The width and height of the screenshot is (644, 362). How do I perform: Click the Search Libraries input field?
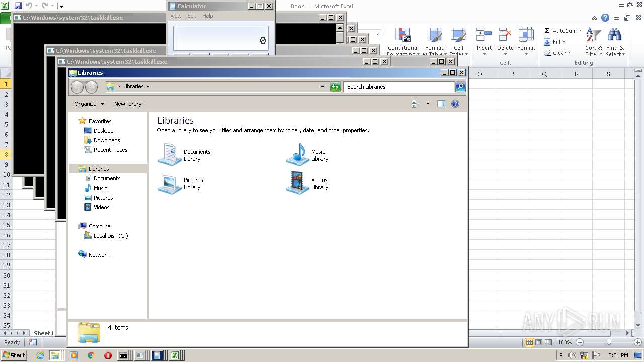[399, 87]
